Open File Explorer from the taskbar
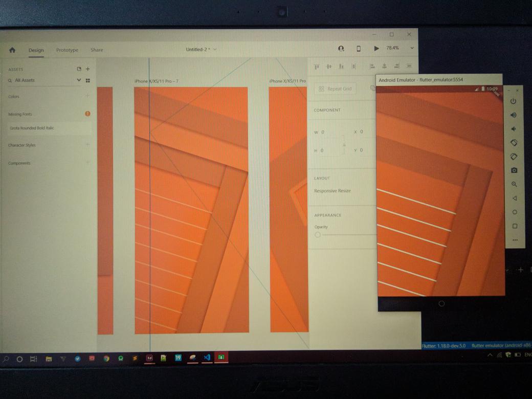532x399 pixels. click(x=49, y=359)
